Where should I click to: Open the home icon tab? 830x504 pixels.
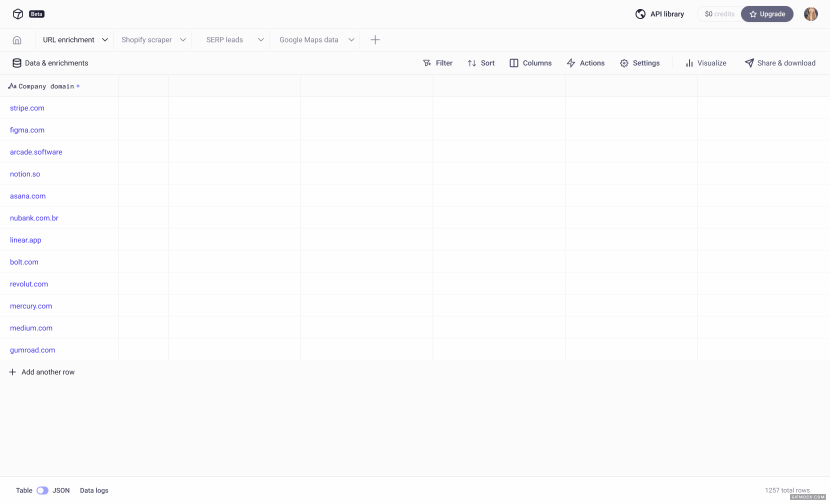pyautogui.click(x=17, y=40)
